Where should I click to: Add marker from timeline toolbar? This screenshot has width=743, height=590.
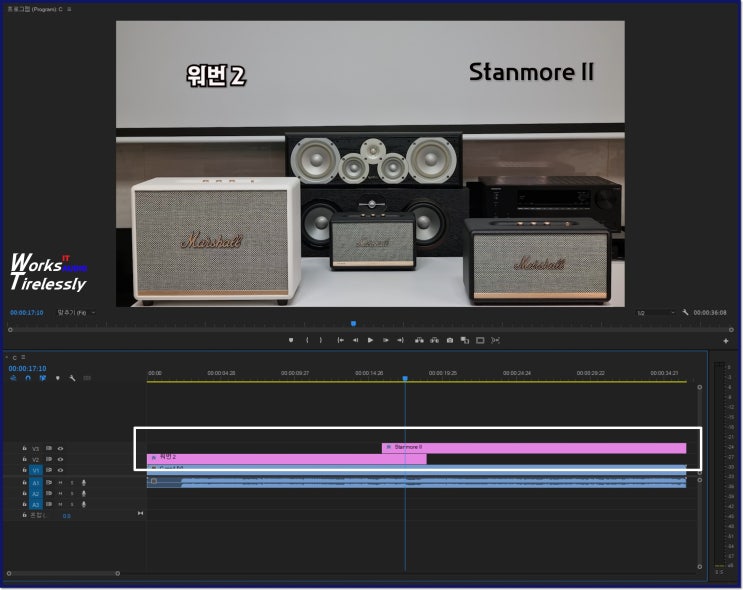[x=58, y=378]
